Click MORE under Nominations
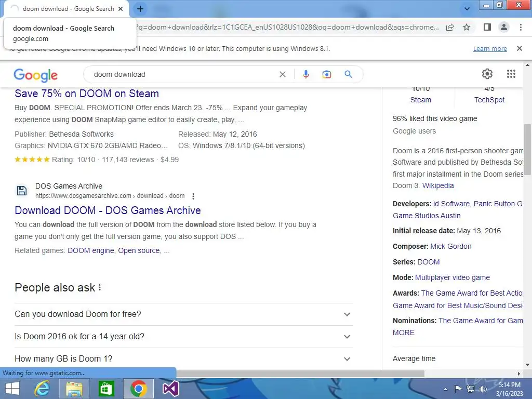Viewport: 532px width, 399px height. tap(403, 332)
